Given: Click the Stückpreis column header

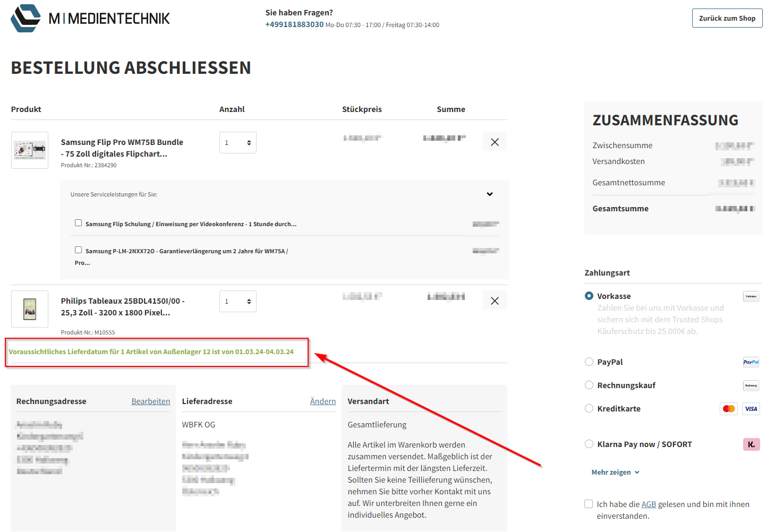Looking at the screenshot, I should [x=362, y=109].
